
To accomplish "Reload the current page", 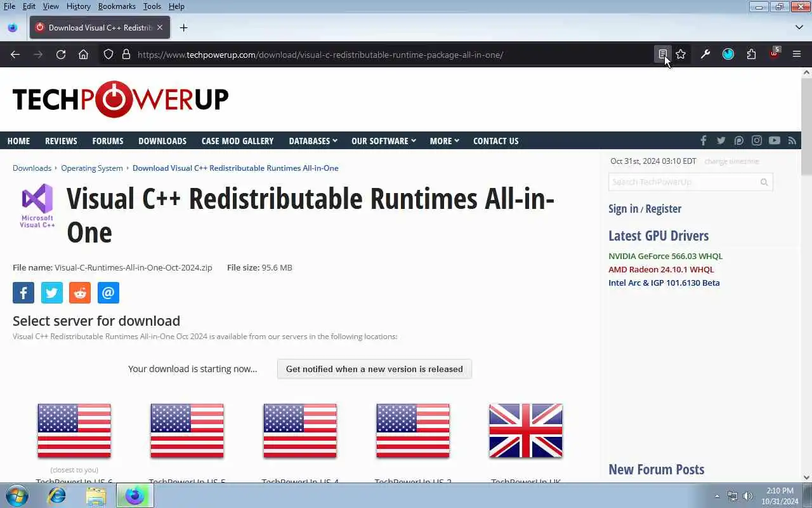I will coord(61,55).
